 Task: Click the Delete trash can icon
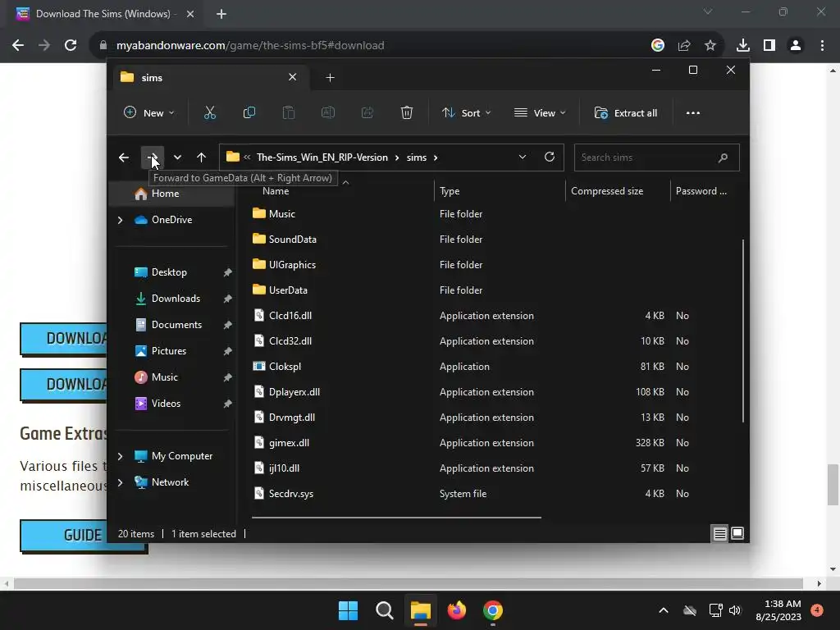point(407,113)
